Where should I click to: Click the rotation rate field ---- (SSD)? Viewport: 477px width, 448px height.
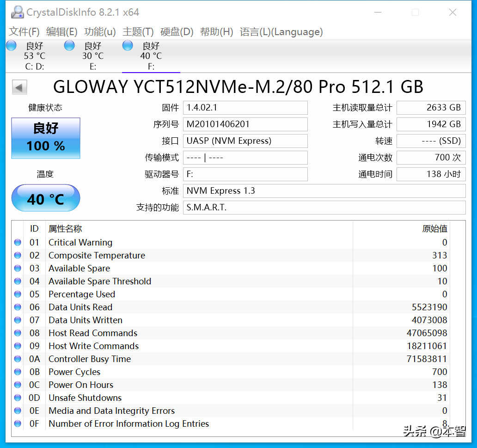click(431, 141)
